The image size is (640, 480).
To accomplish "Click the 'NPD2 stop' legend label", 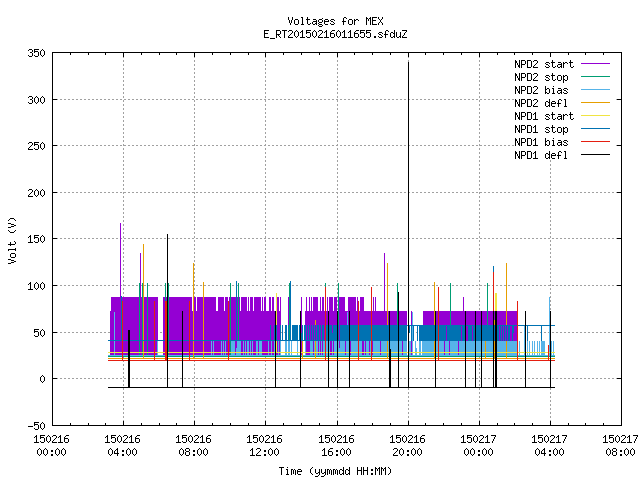I will coord(541,77).
